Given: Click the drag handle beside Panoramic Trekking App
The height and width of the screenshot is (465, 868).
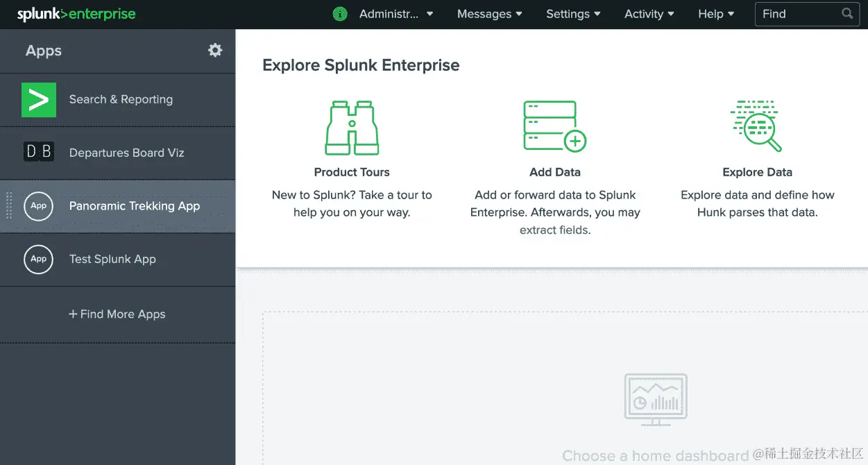Looking at the screenshot, I should 9,206.
